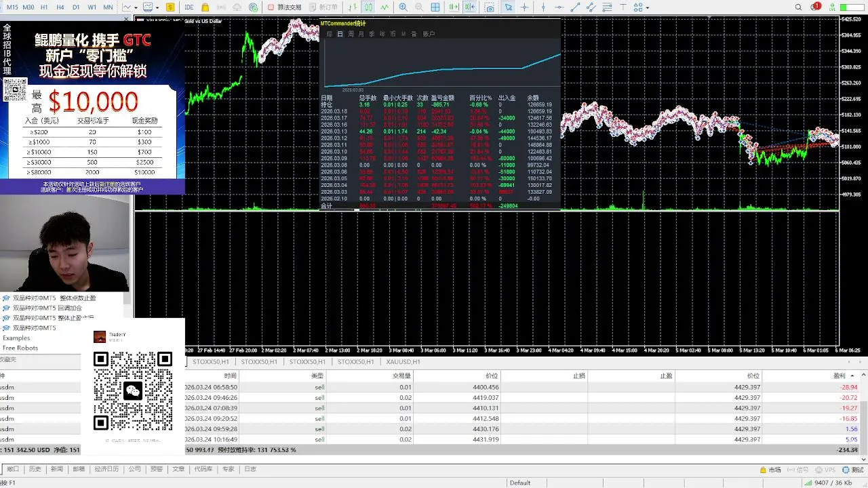
Task: Click the 时间 column header
Action: click(231, 375)
